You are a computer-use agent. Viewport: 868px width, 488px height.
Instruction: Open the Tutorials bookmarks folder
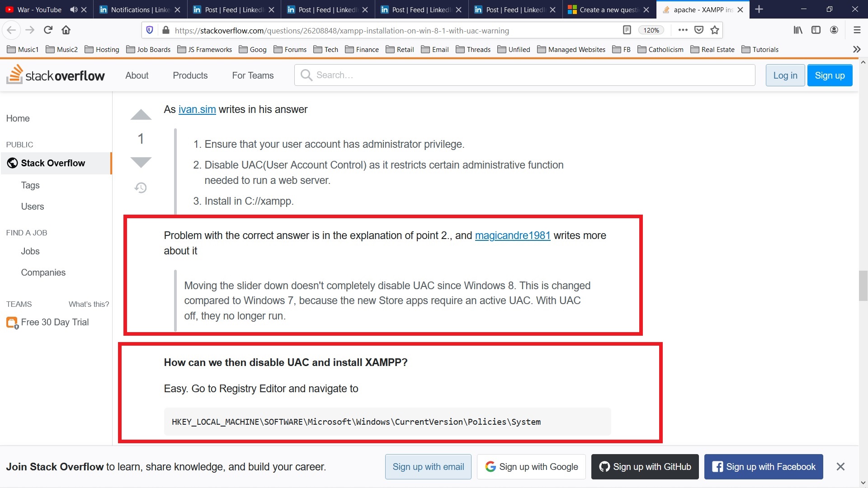coord(760,49)
